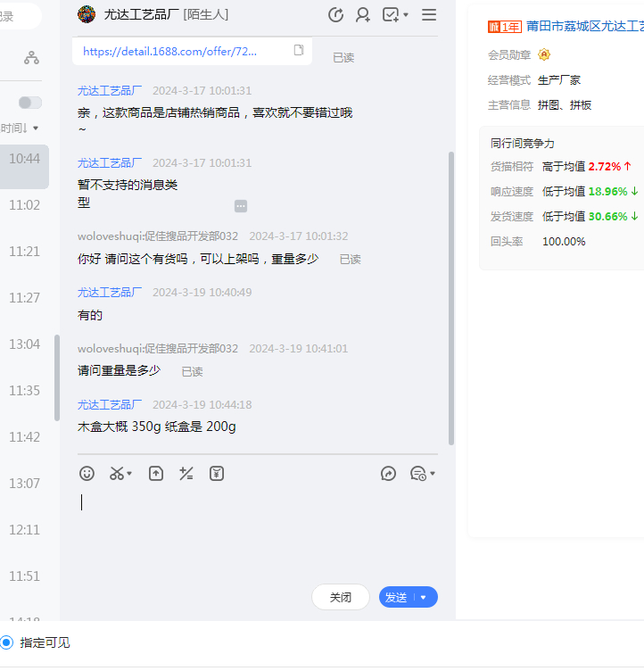Open the hamburger menu in chat header
This screenshot has width=644, height=671.
(x=429, y=14)
